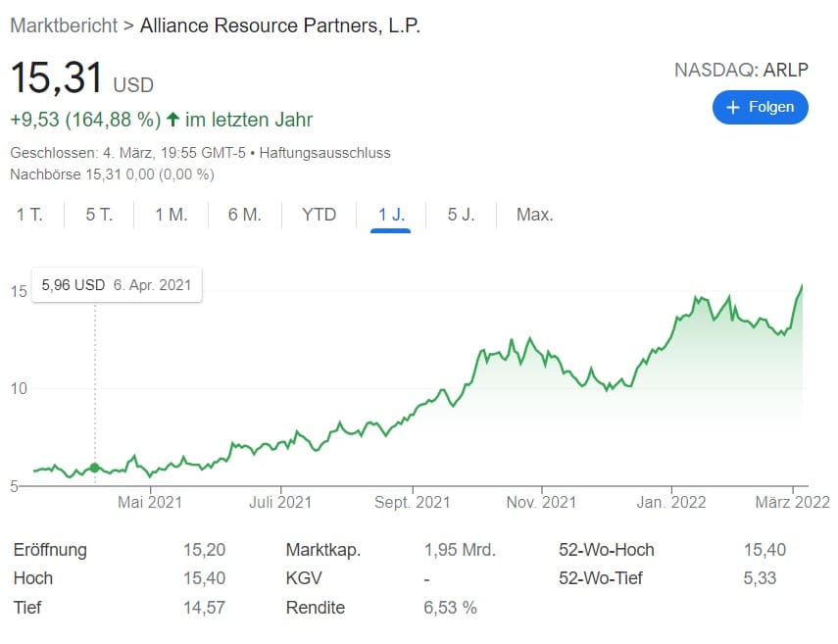Click the 10 y-axis label
This screenshot has height=644, width=838.
(x=19, y=388)
